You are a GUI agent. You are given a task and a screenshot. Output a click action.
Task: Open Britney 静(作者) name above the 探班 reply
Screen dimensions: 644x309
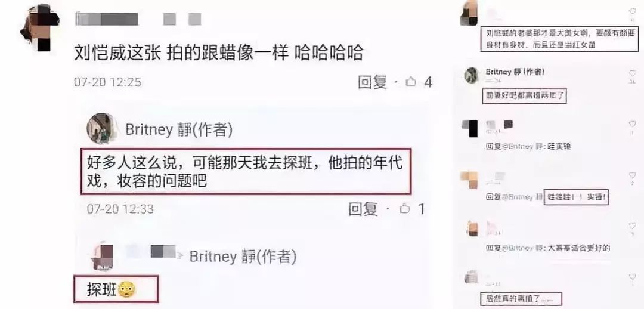pyautogui.click(x=243, y=257)
